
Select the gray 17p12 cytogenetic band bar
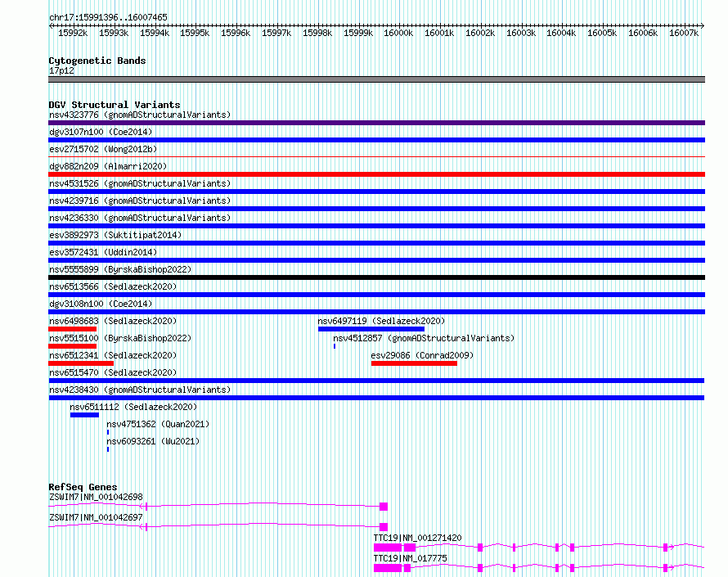(x=376, y=79)
